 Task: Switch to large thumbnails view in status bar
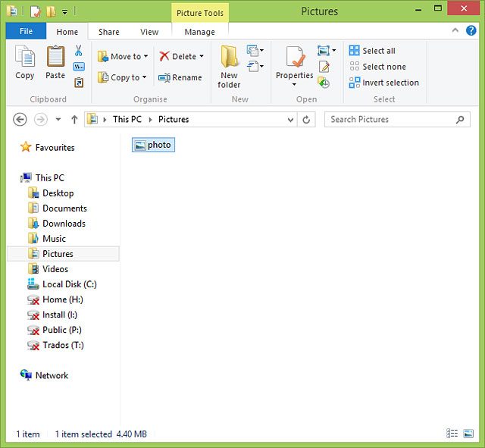coord(468,434)
